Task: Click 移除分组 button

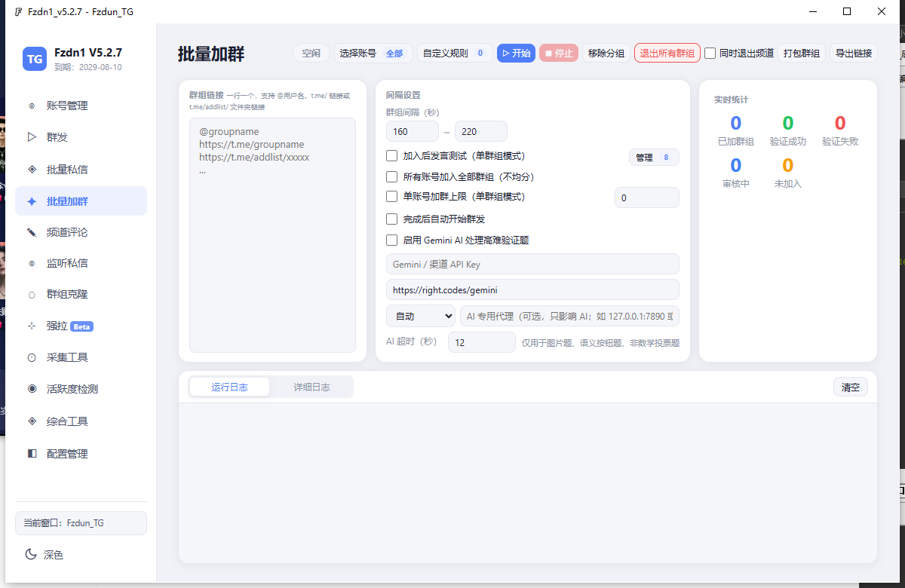Action: tap(606, 54)
